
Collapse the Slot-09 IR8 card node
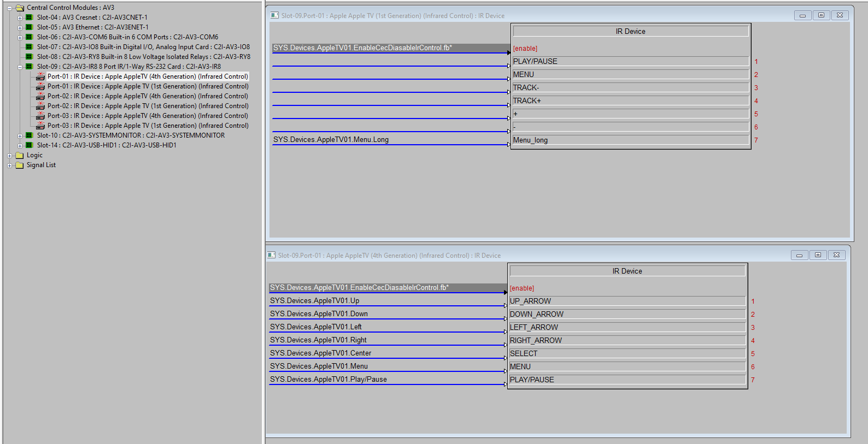20,67
